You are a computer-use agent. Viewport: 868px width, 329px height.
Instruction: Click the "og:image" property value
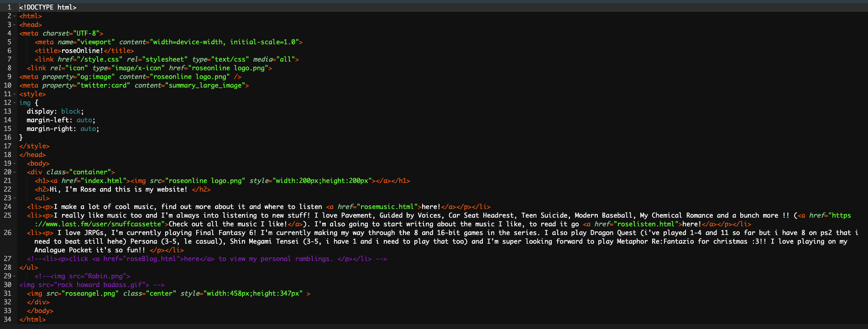coord(96,77)
